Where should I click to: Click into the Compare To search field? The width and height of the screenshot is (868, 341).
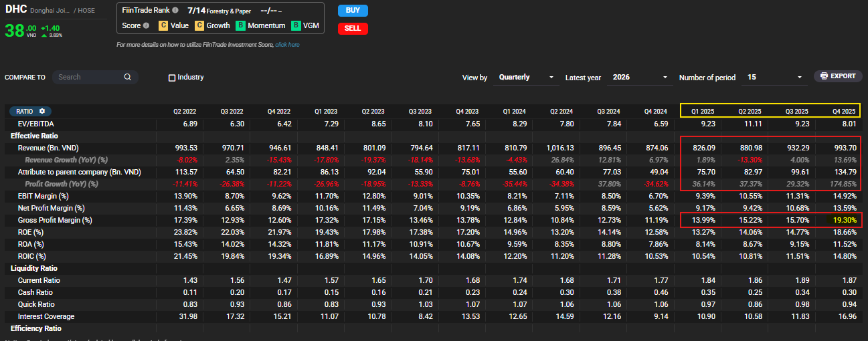coord(88,77)
